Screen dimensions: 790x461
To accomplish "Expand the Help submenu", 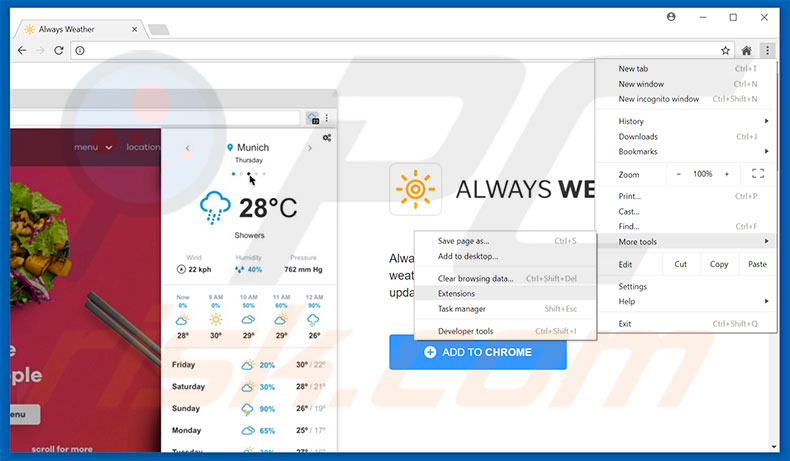I will point(687,301).
